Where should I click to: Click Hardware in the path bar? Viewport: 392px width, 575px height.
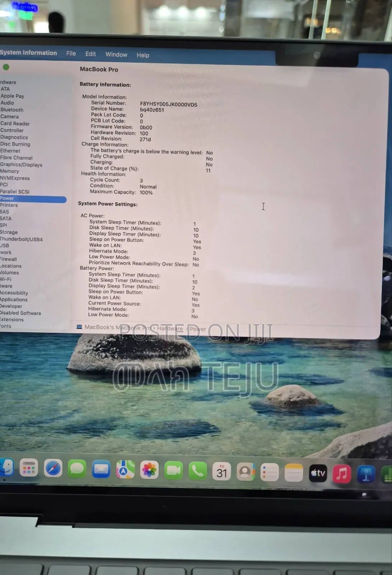170,328
